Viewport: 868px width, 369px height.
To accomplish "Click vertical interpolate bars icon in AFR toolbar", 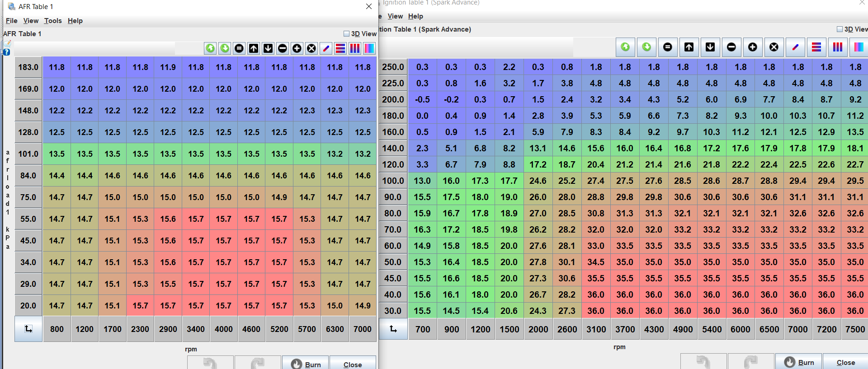I will (x=355, y=48).
